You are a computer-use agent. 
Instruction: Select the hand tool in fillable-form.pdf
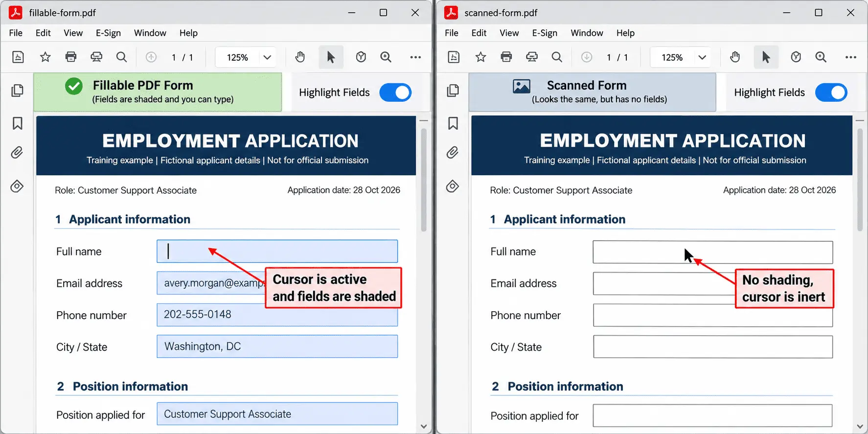(x=300, y=57)
